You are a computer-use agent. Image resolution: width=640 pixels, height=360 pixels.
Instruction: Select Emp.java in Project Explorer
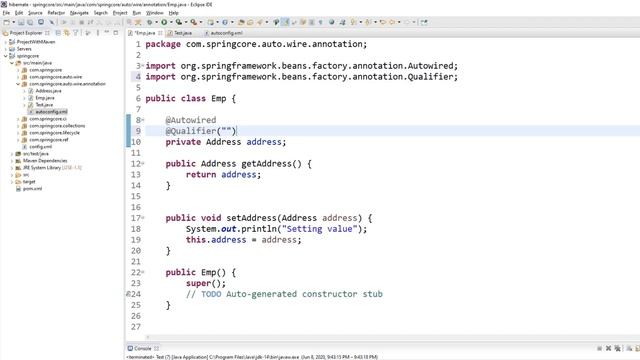click(x=45, y=98)
